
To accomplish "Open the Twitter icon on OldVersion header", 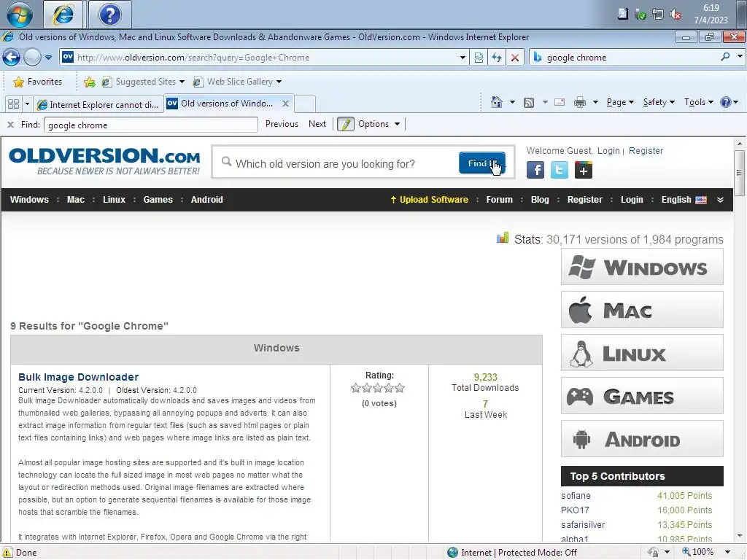I will point(560,170).
